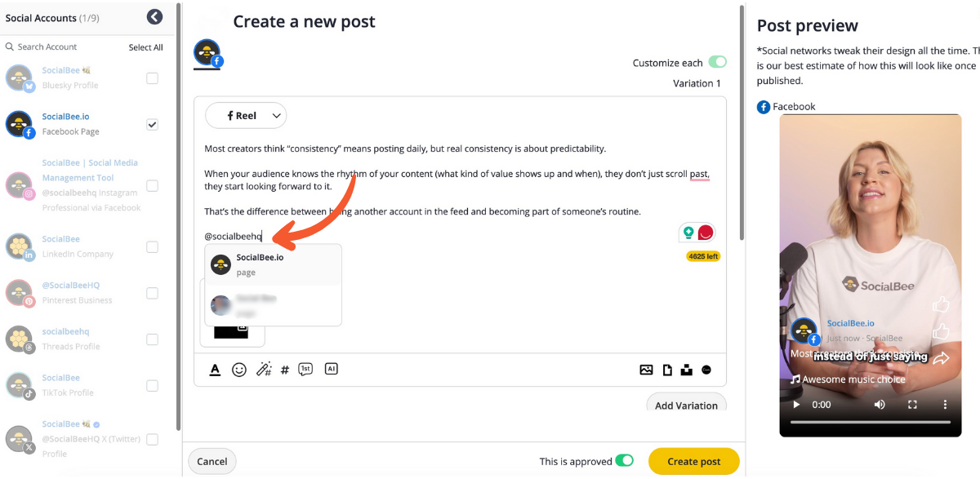Add a first comment

pos(305,369)
